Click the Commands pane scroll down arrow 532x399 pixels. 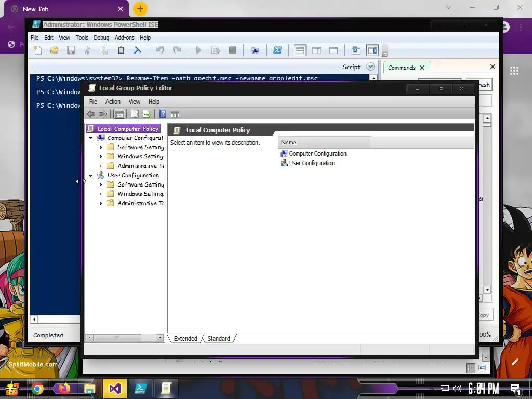tap(487, 290)
